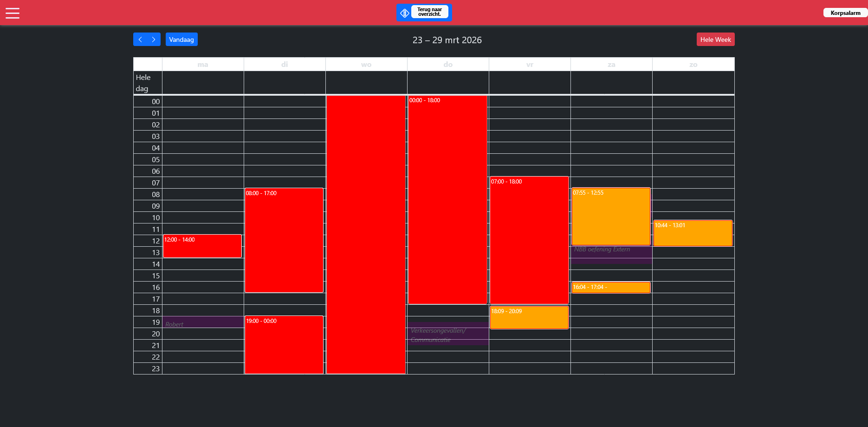Click the Vandaag button
This screenshot has height=427, width=868.
(181, 39)
